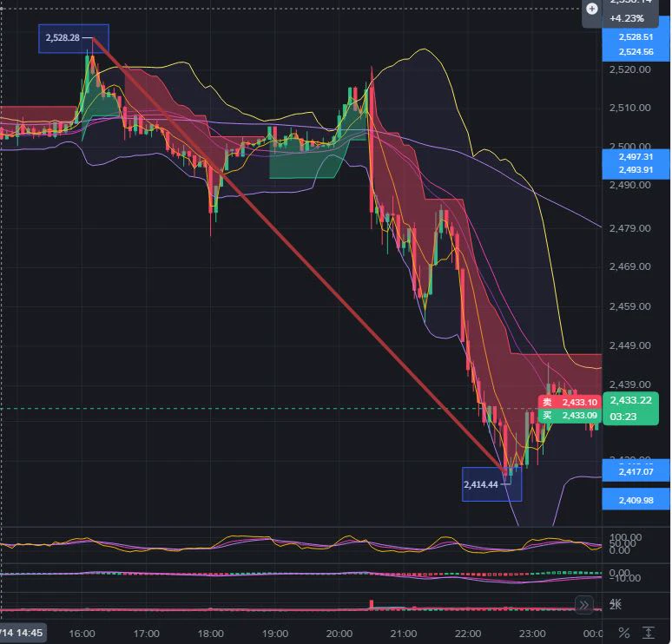Select the 2,528.28 high price annotation box
The height and width of the screenshot is (644, 672).
tap(73, 38)
